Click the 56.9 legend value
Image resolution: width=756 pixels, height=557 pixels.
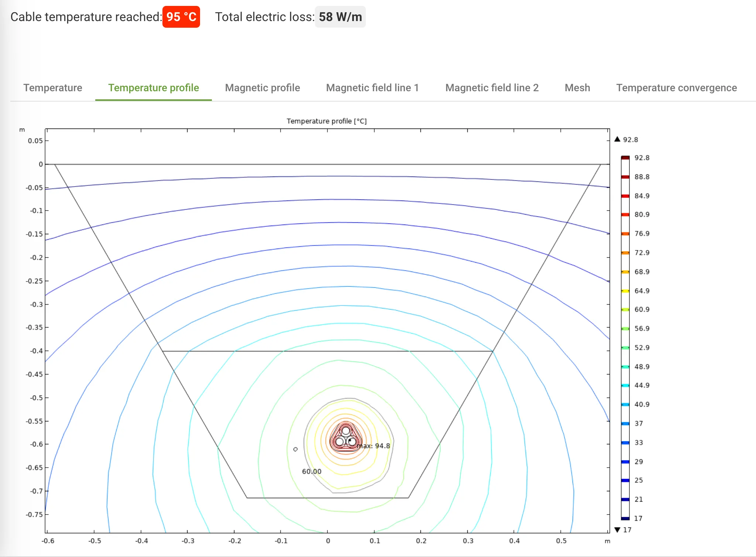click(642, 328)
